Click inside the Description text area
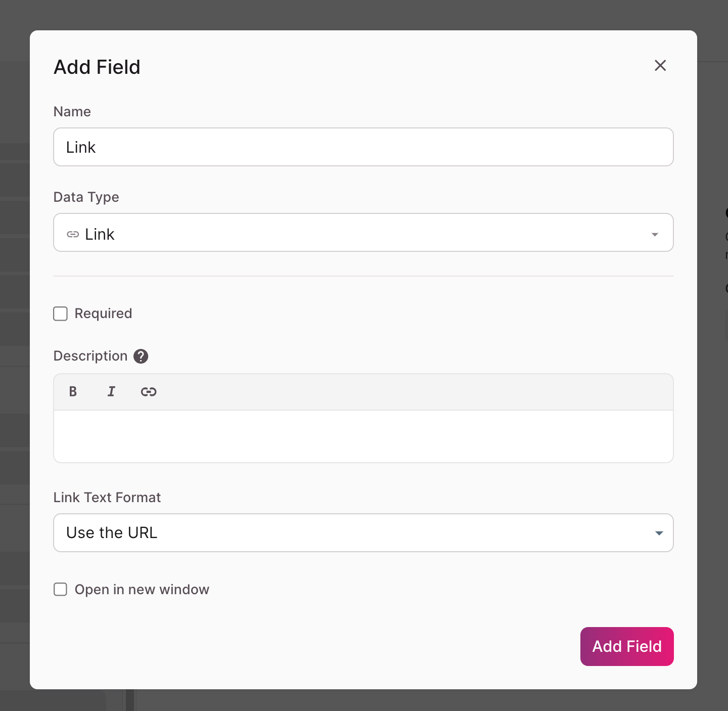The image size is (728, 711). coord(363,436)
